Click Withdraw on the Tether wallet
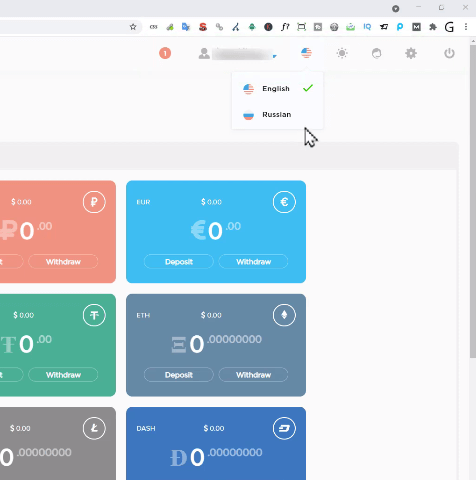476x480 pixels. pos(63,375)
